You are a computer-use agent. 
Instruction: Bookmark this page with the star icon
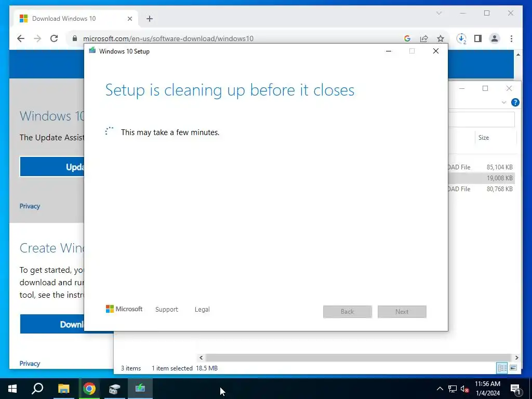(441, 38)
